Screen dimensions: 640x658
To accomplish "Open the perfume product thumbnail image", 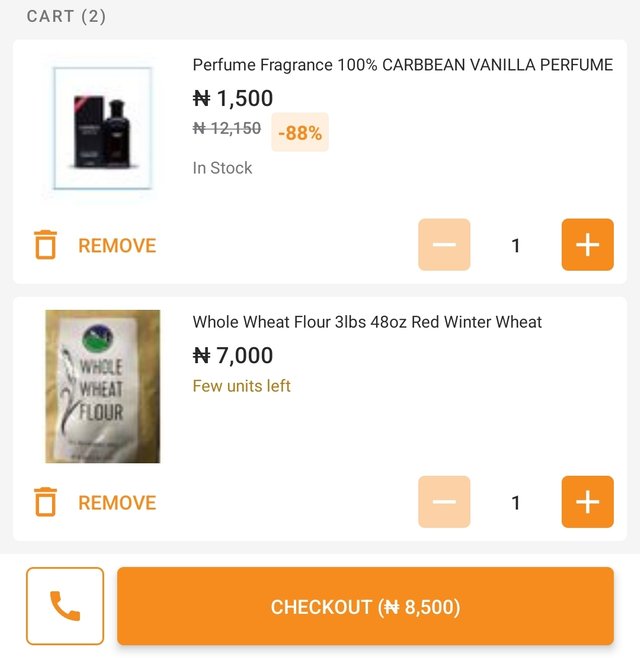I will pyautogui.click(x=103, y=128).
